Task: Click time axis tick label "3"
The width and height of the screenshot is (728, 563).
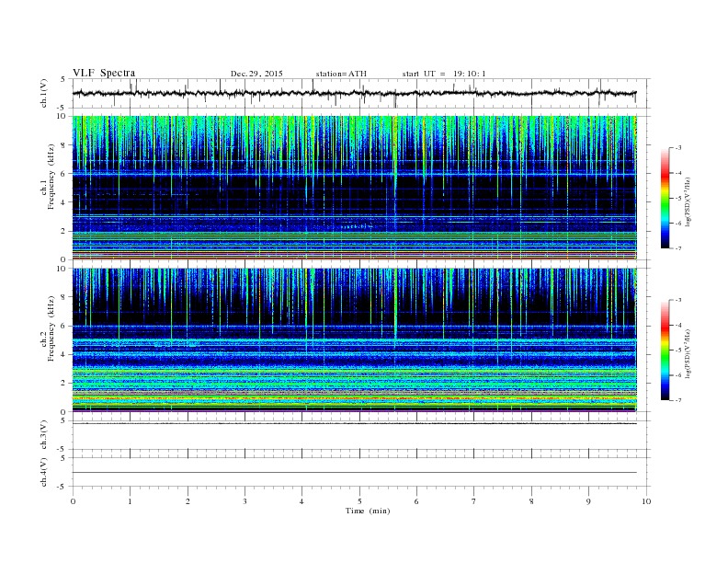Action: point(245,501)
